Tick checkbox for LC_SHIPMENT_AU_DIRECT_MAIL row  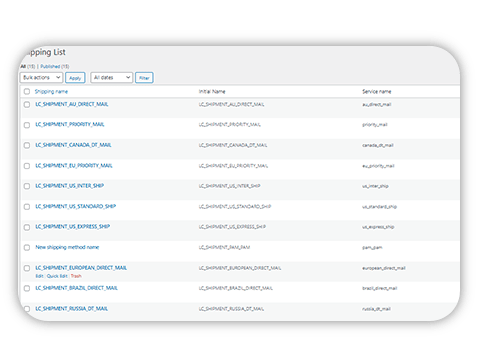coord(27,105)
